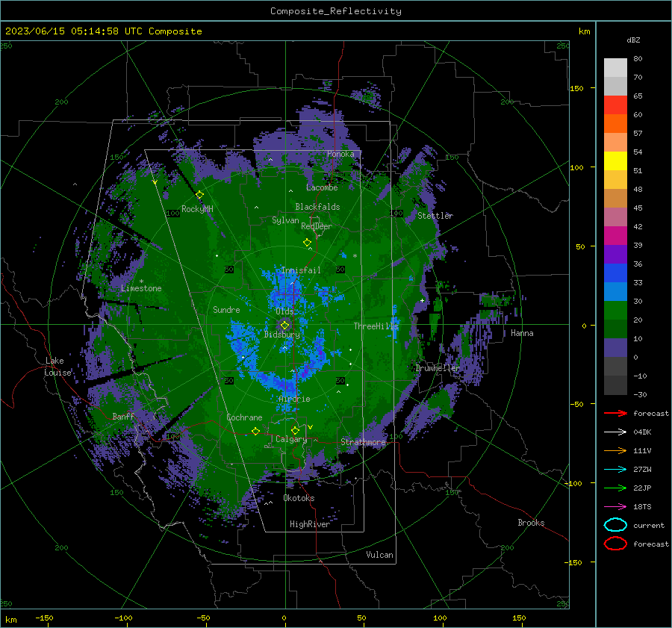Viewport: 672px width, 628px height.
Task: Click the green 22JP arrow icon
Action: coord(615,488)
